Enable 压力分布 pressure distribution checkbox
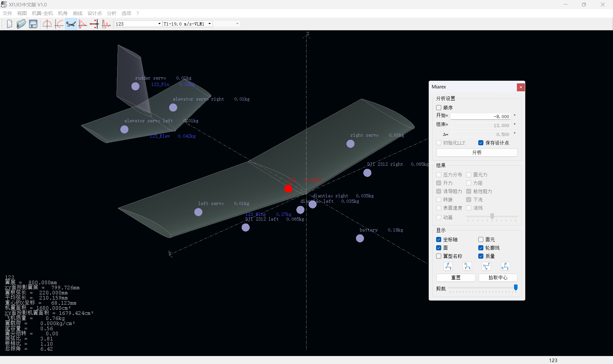 coord(439,175)
